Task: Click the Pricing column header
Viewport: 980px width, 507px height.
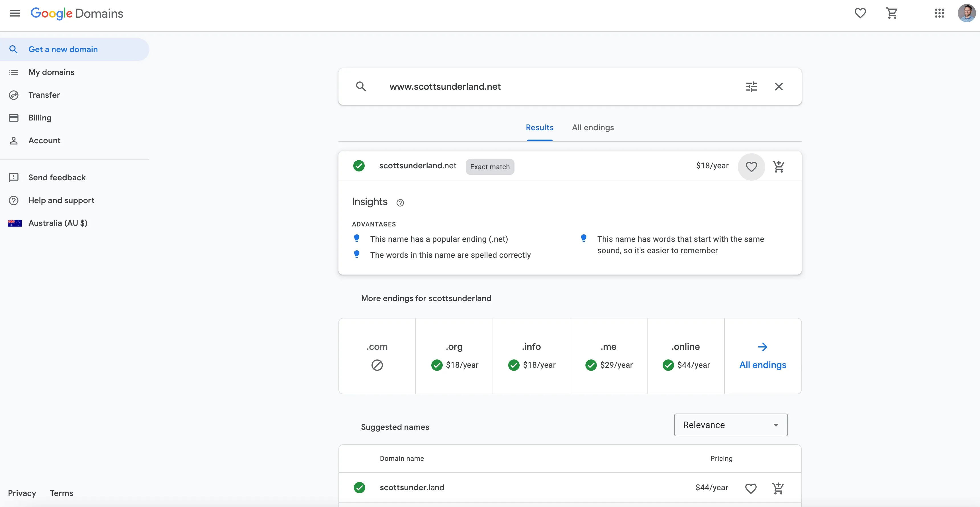Action: coord(721,459)
